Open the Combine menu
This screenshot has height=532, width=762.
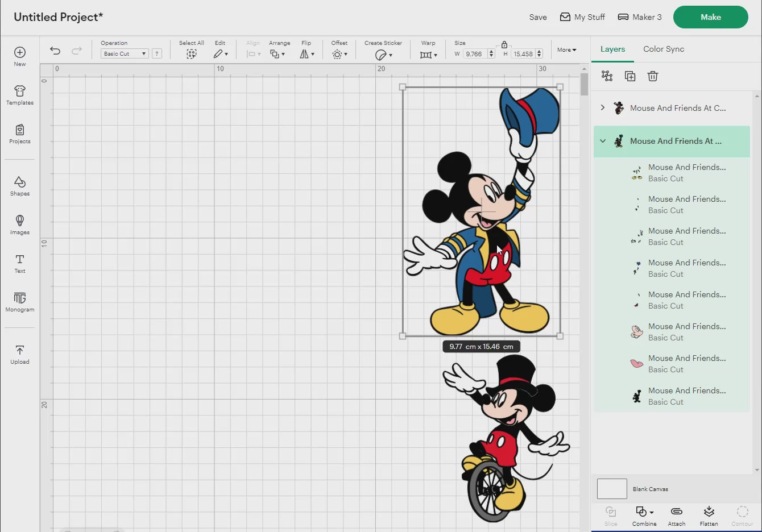[x=644, y=516]
